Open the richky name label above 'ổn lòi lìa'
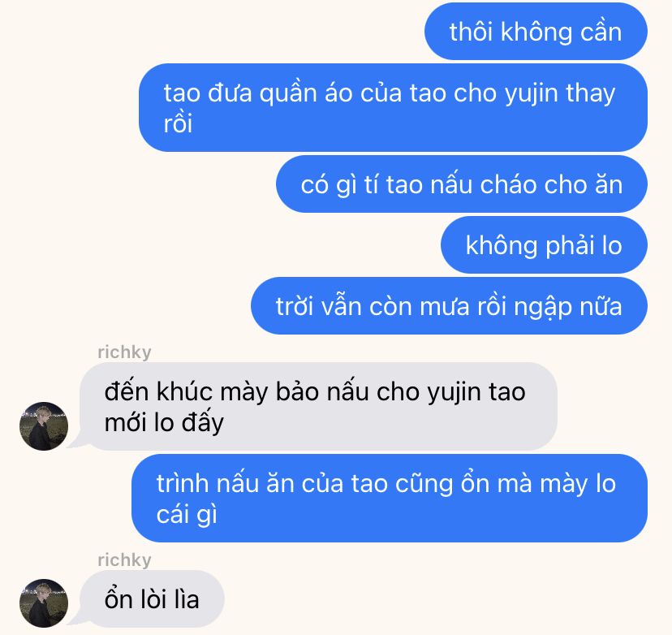 point(124,560)
